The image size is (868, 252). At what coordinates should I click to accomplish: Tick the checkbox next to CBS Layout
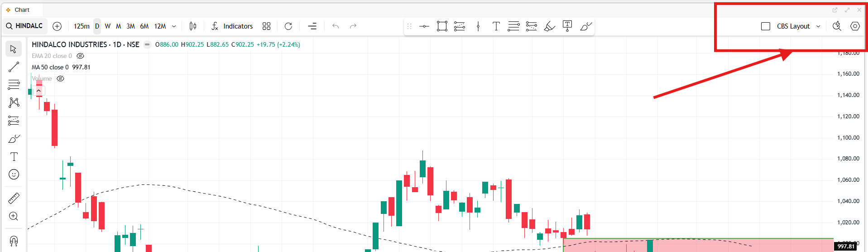766,26
